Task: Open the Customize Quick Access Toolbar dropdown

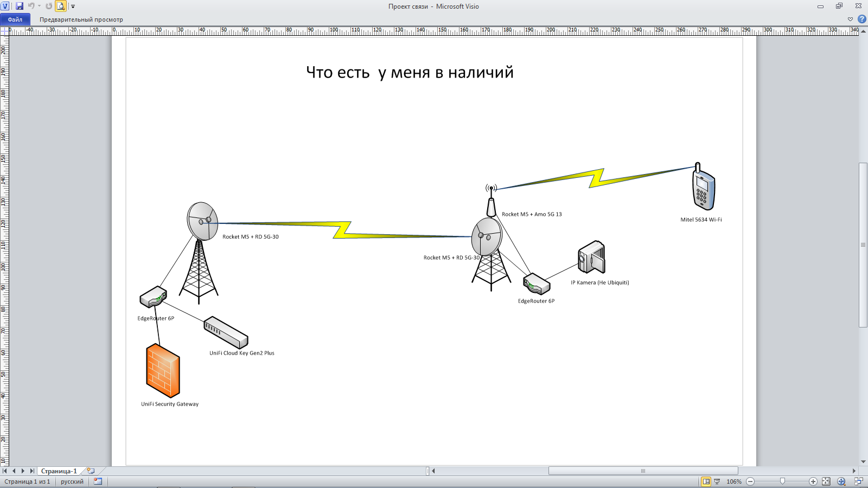Action: pos(73,7)
